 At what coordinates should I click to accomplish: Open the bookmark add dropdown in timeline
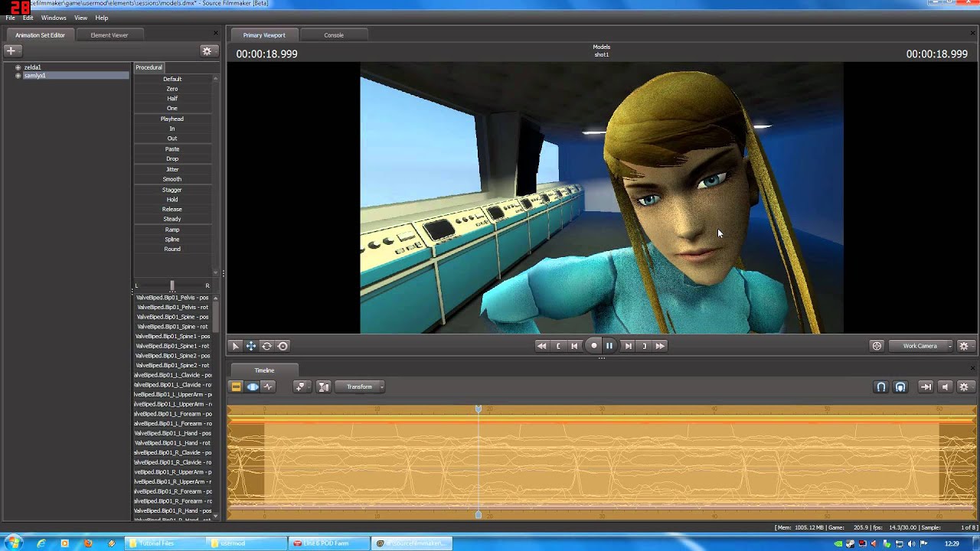[x=302, y=386]
